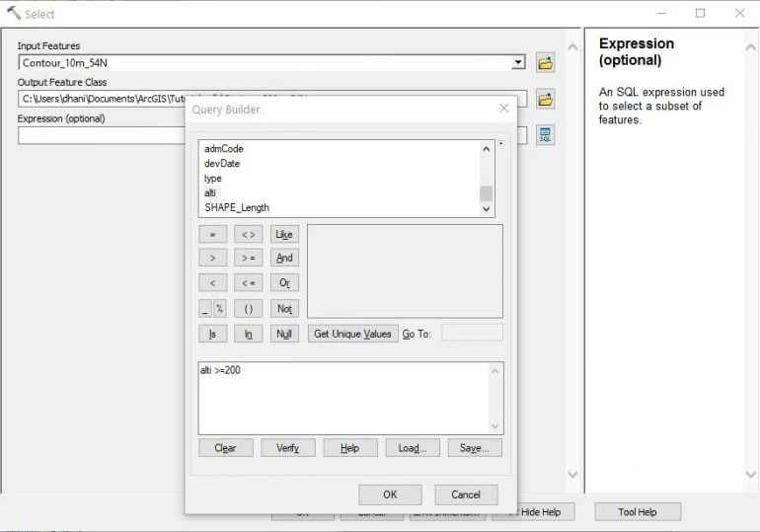This screenshot has height=532, width=760.
Task: Insert the And operator
Action: click(284, 258)
